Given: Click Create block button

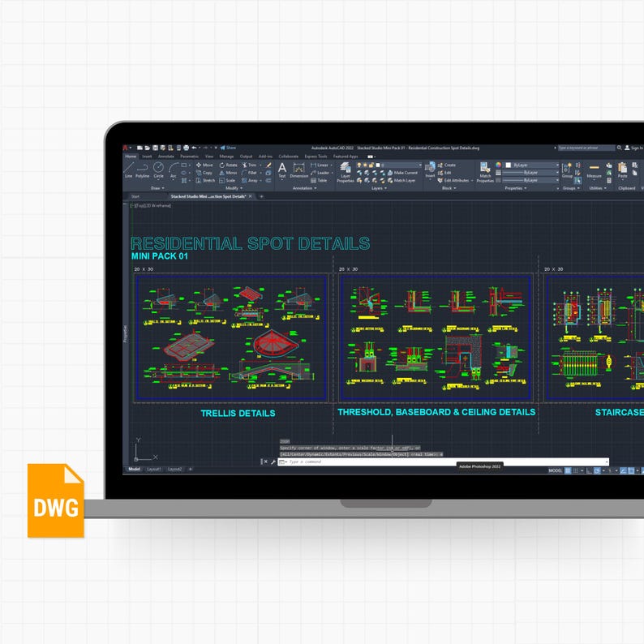Looking at the screenshot, I should tap(447, 165).
